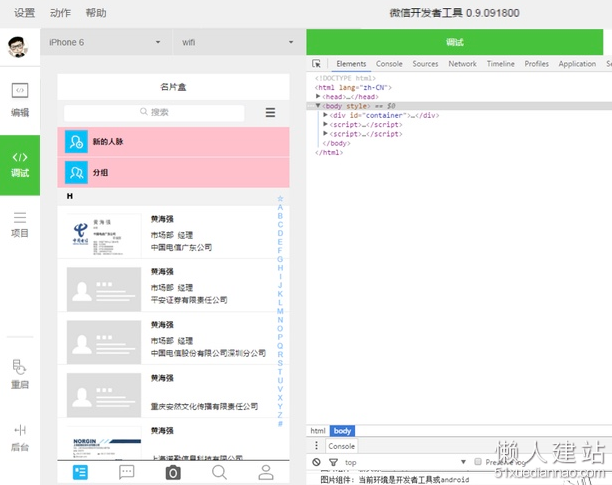Open the profile person tab icon
The height and width of the screenshot is (485, 612).
(x=266, y=472)
